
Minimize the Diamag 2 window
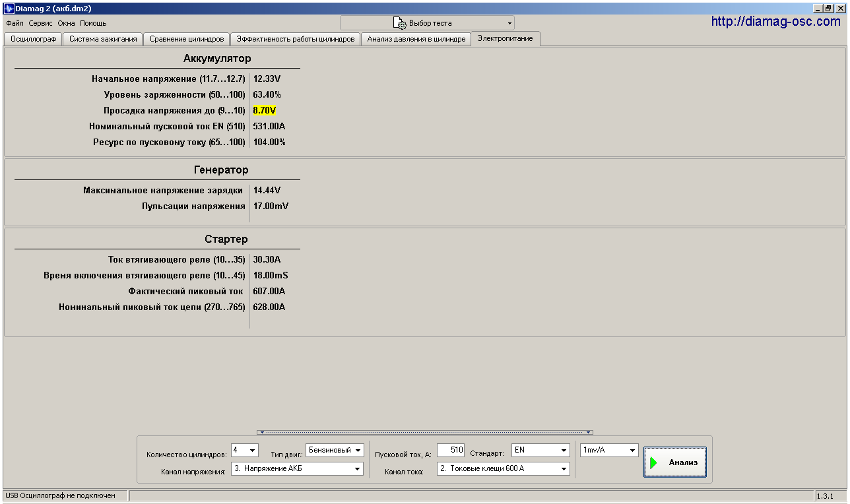819,8
